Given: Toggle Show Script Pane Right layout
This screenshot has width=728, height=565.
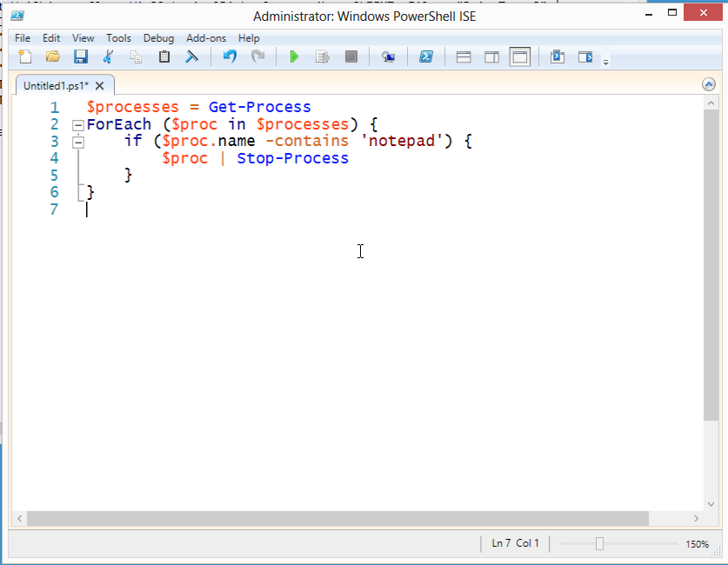Looking at the screenshot, I should [491, 57].
